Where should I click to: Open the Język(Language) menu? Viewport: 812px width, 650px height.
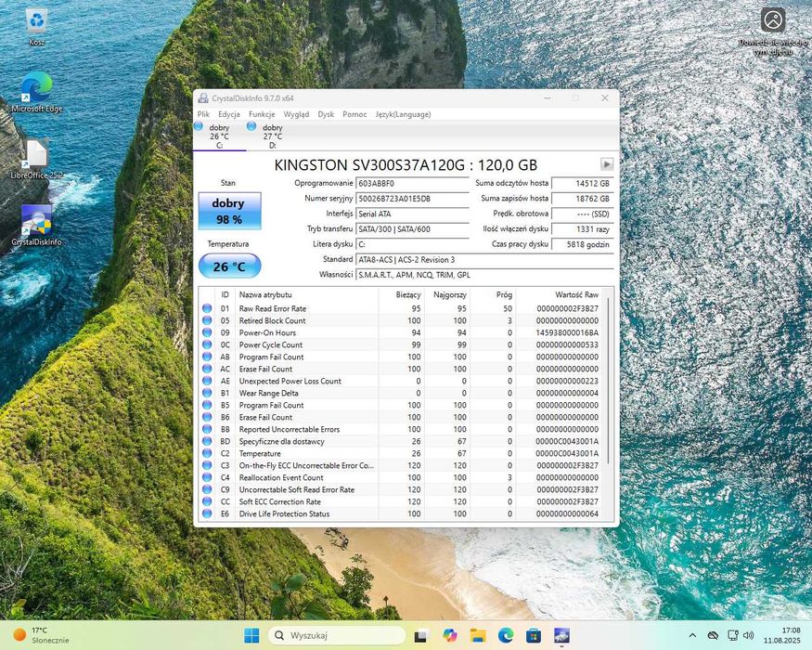click(x=403, y=114)
